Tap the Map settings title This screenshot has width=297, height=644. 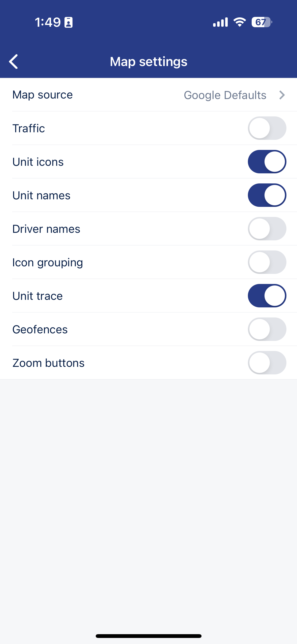pos(148,62)
